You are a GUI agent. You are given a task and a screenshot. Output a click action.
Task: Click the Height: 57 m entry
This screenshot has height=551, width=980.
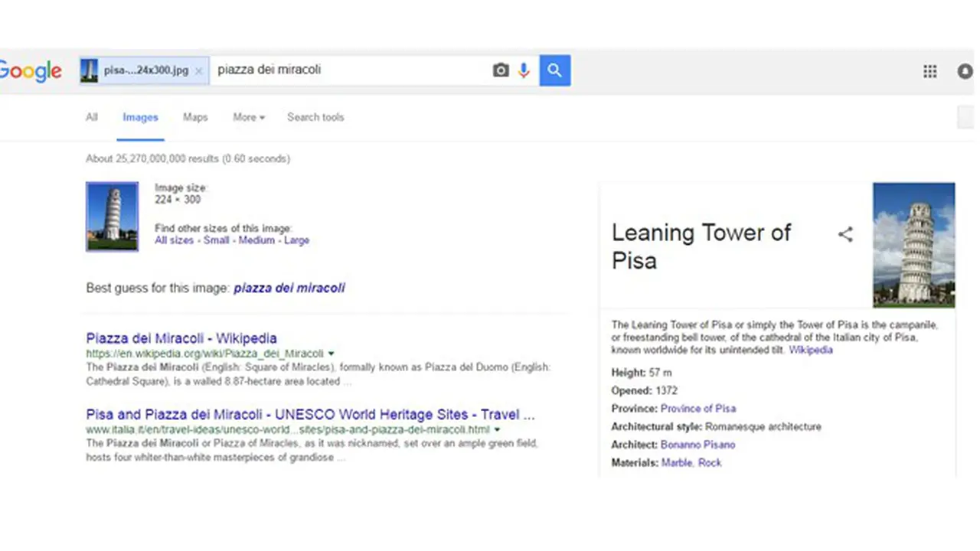coord(642,373)
